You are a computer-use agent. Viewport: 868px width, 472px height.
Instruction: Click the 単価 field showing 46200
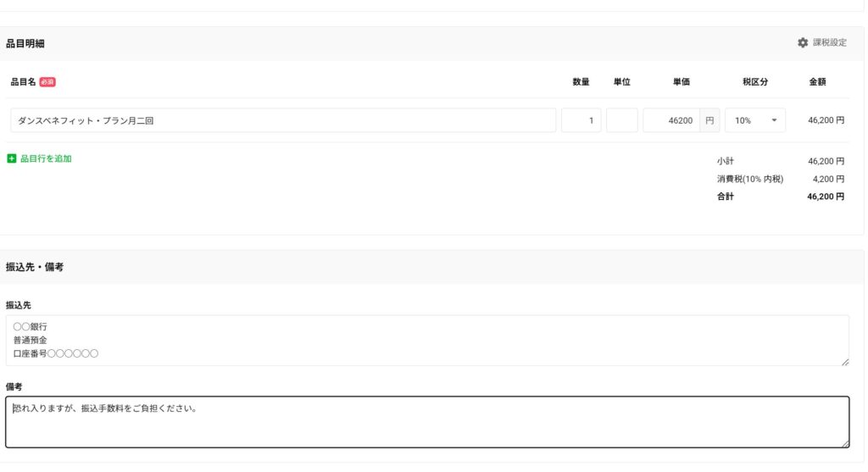[x=671, y=120]
